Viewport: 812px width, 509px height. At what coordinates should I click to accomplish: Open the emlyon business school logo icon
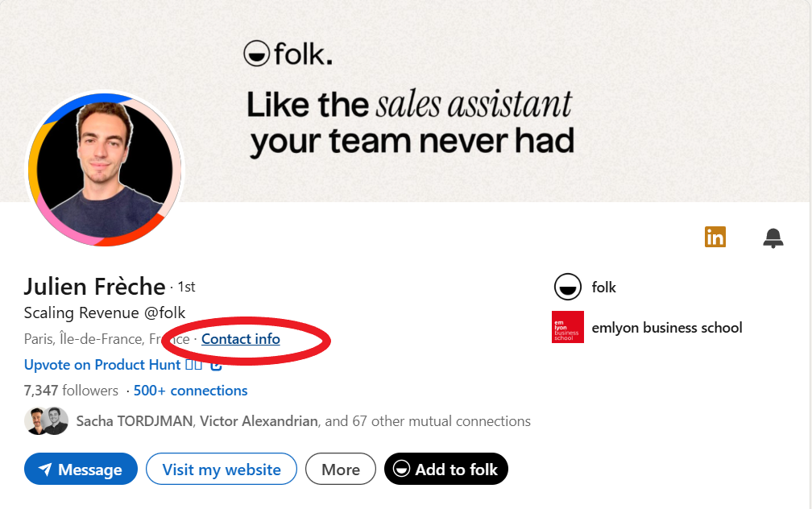click(x=568, y=328)
